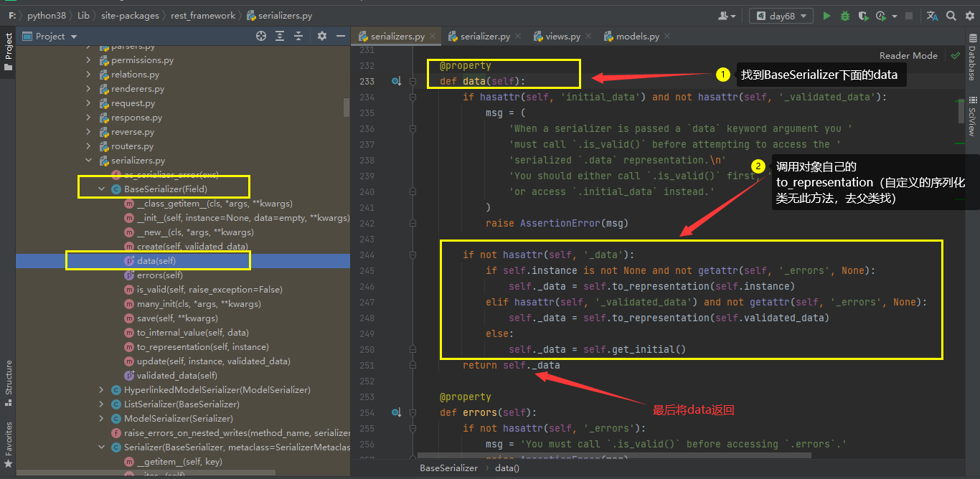Collapse the BaseSerializer(Field) class node

click(x=102, y=189)
